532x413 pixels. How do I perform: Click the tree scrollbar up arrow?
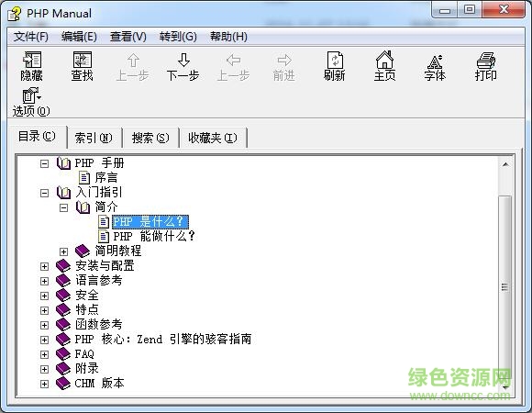[505, 164]
